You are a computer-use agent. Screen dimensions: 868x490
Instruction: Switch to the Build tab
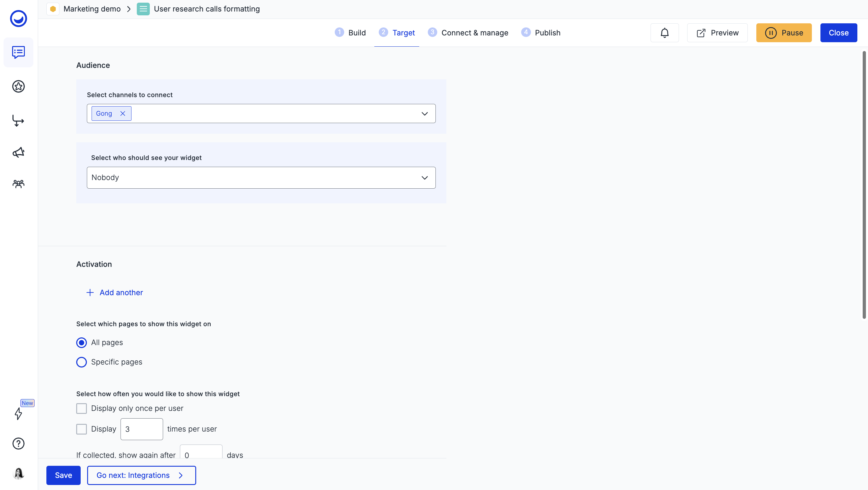[x=357, y=33]
